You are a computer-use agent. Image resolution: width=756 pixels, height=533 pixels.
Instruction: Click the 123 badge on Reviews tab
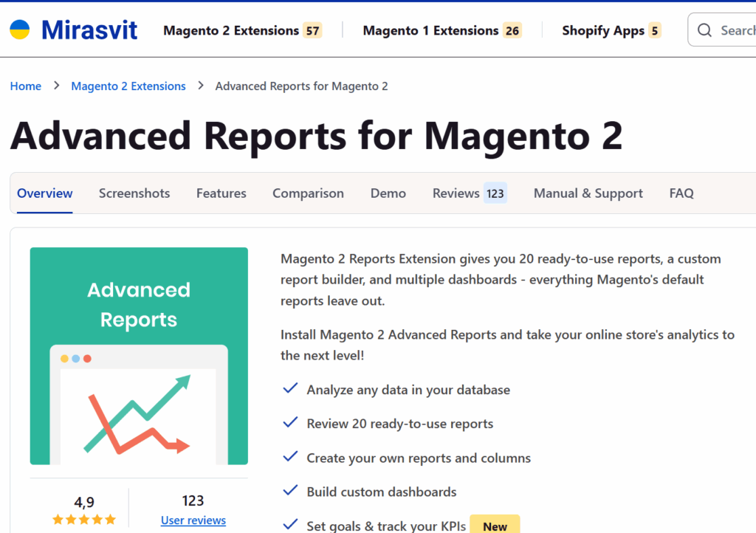pos(495,193)
